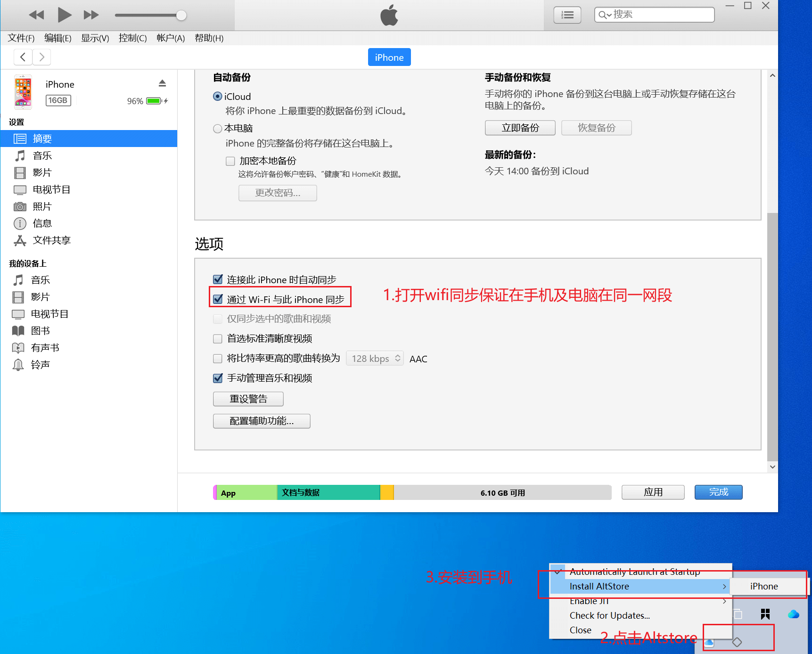
Task: Click the 重设警告 button
Action: pyautogui.click(x=248, y=399)
